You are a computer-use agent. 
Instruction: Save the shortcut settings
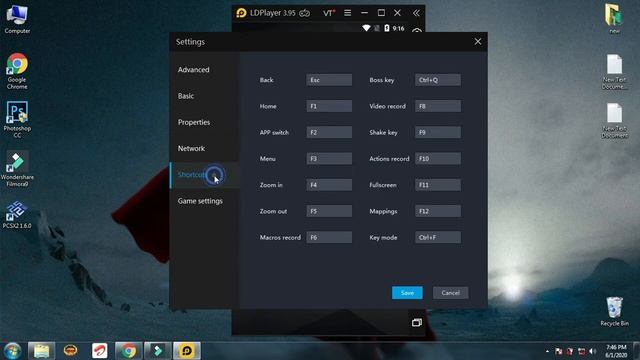click(x=407, y=293)
